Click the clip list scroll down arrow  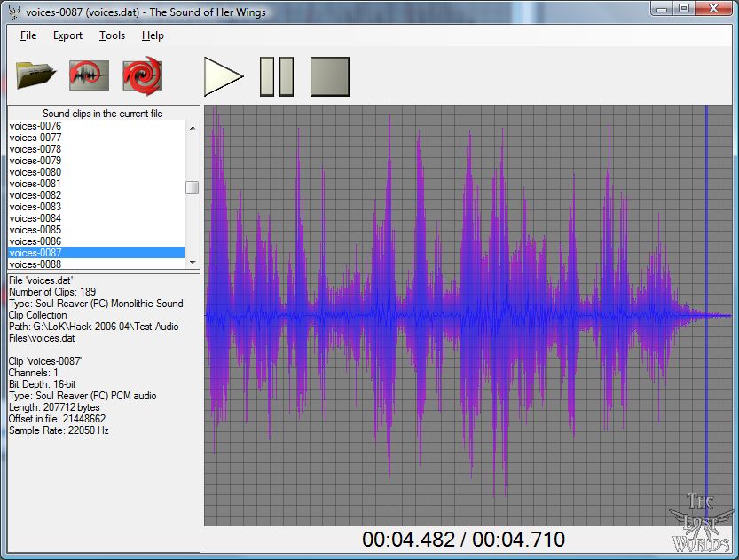click(193, 263)
